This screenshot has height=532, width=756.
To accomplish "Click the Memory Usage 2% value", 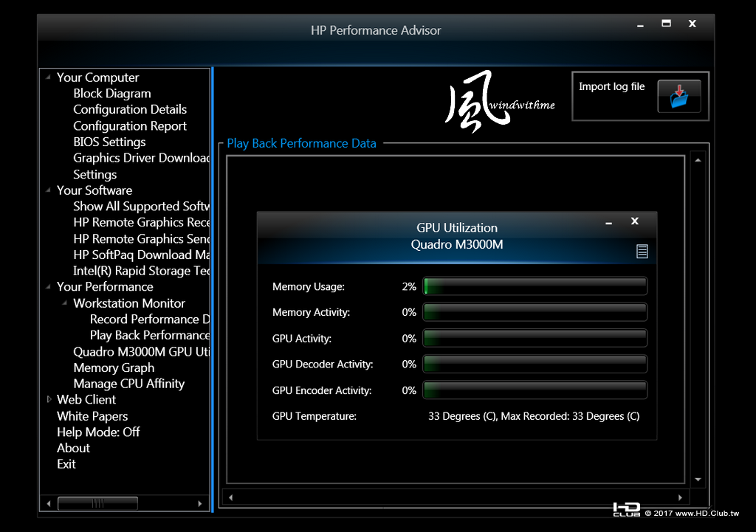I will [x=409, y=287].
